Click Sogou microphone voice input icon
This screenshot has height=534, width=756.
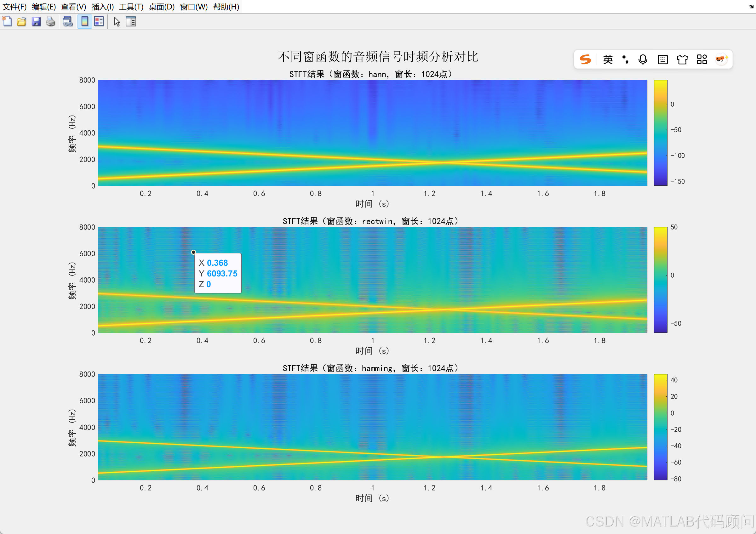coord(643,60)
